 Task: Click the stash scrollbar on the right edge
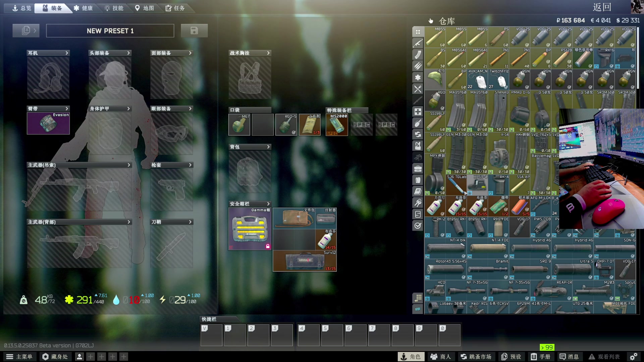coord(638,58)
